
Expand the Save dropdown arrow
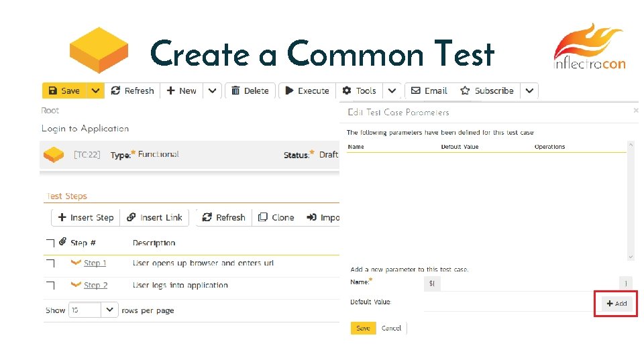(x=95, y=91)
